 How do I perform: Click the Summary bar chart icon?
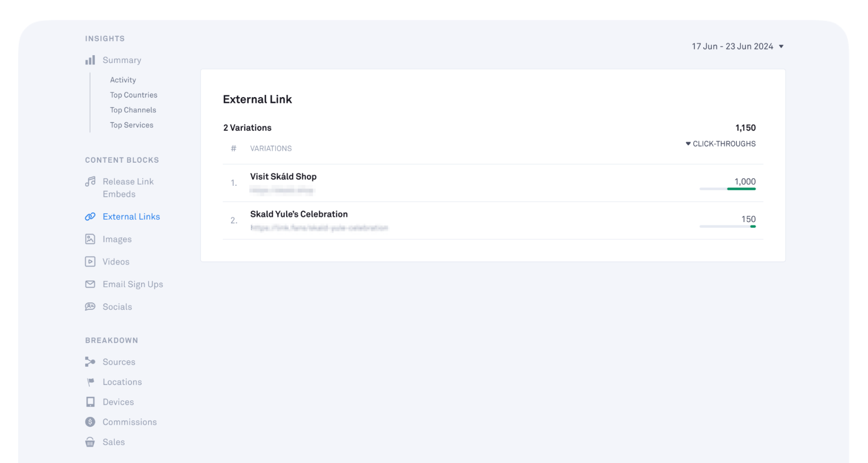[x=90, y=60]
